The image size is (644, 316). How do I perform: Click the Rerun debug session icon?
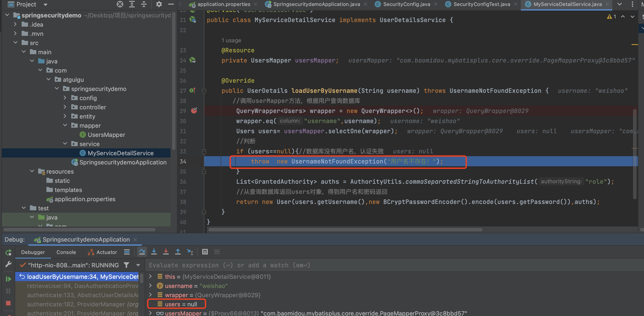pos(8,253)
